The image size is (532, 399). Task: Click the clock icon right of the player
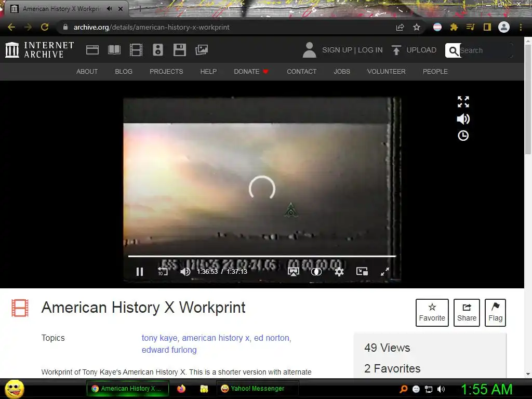[x=463, y=136]
